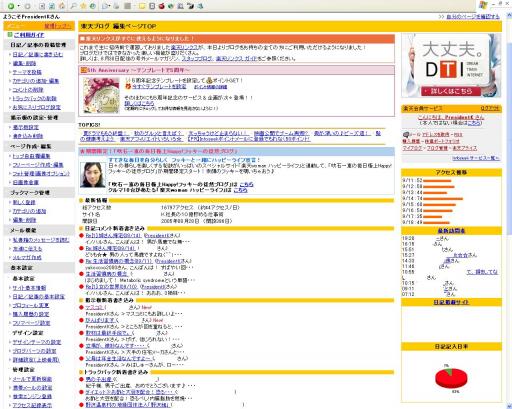Open 検索エンジン登録 sidebar link
Screen dimensions: 512x409
tap(32, 396)
